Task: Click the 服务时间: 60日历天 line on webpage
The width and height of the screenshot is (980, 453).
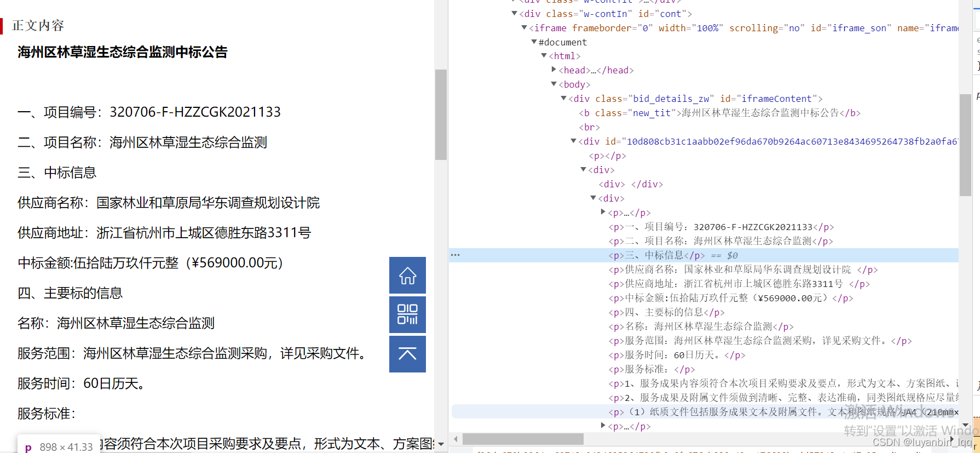Action: [82, 383]
